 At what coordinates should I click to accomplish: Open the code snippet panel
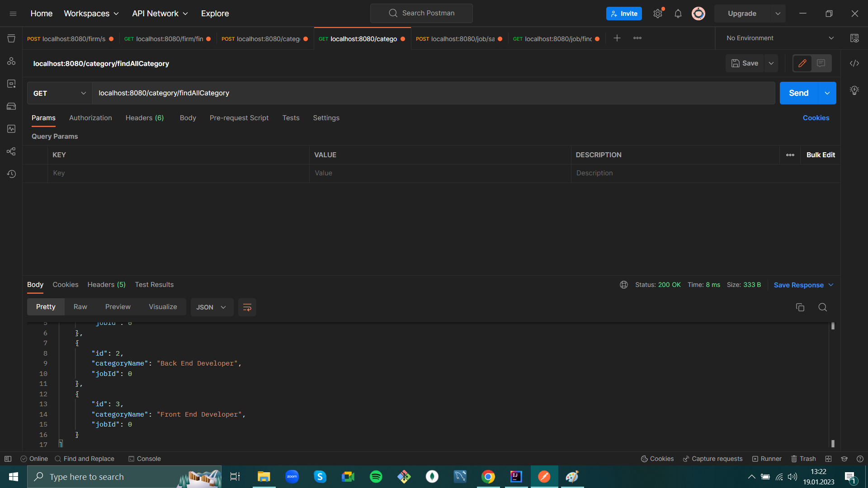[854, 63]
